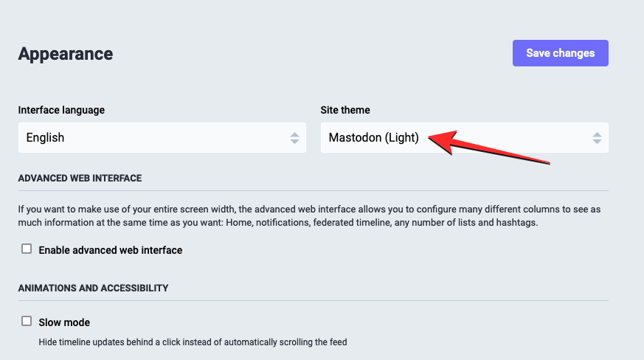This screenshot has height=360, width=644.
Task: Click down arrow icon in Site theme select
Action: click(597, 142)
